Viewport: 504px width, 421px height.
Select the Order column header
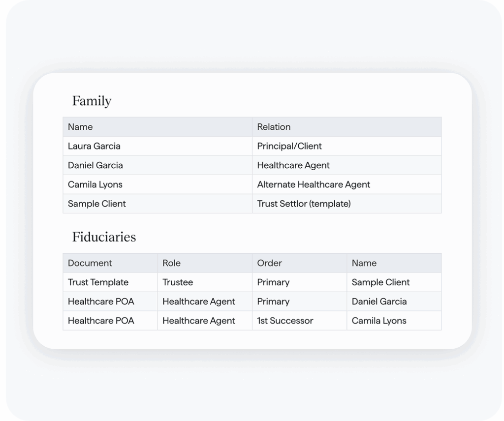point(300,263)
